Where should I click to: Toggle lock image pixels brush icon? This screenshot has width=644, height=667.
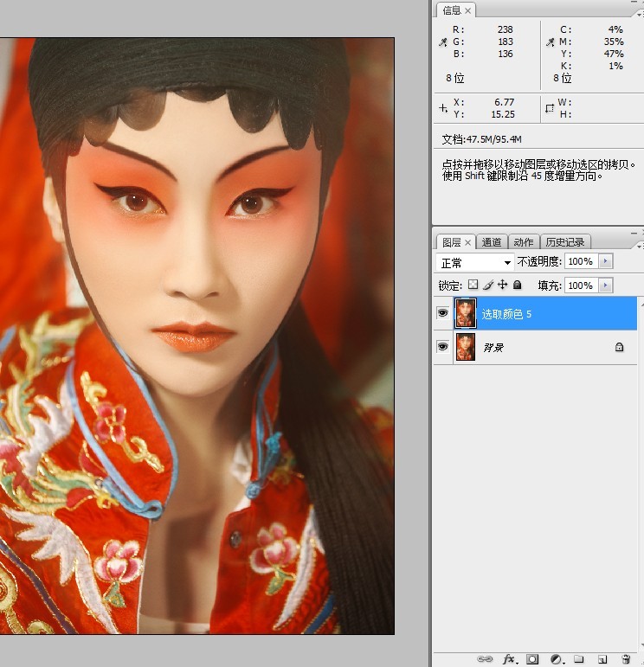click(488, 285)
